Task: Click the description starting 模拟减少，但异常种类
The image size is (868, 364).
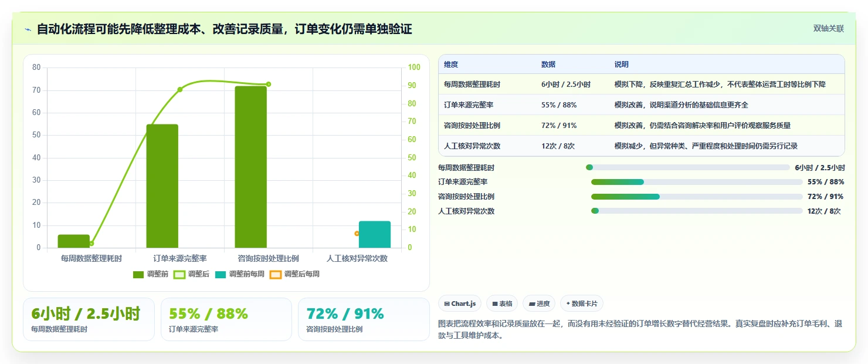Action: [x=706, y=146]
